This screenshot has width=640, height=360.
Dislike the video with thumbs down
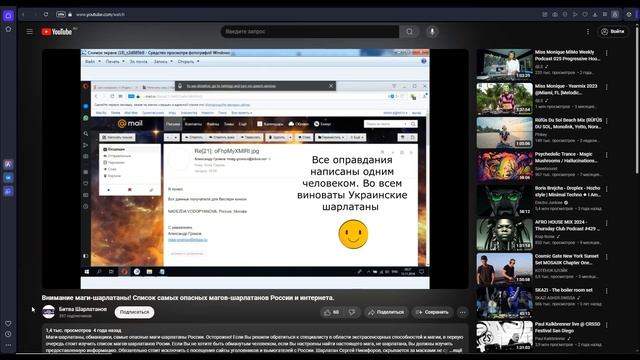tap(352, 312)
